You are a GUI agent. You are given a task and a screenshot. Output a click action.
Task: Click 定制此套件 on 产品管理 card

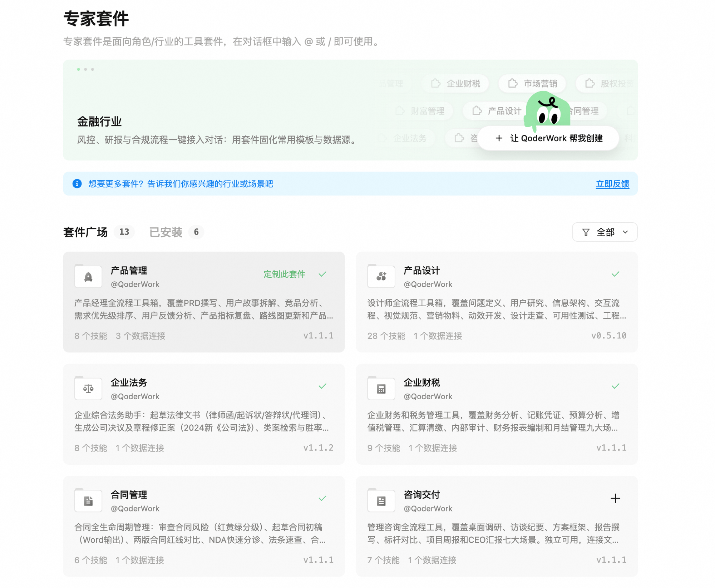pyautogui.click(x=284, y=274)
